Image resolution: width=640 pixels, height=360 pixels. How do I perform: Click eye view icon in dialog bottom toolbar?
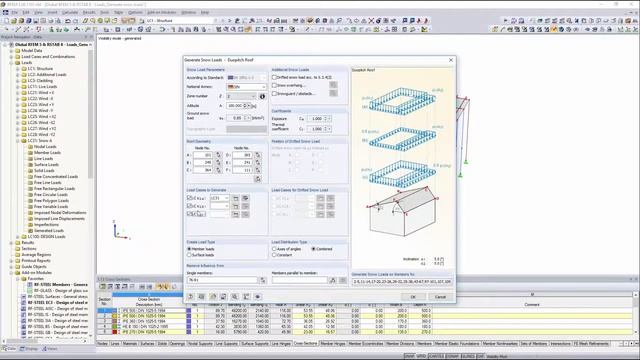(x=258, y=297)
